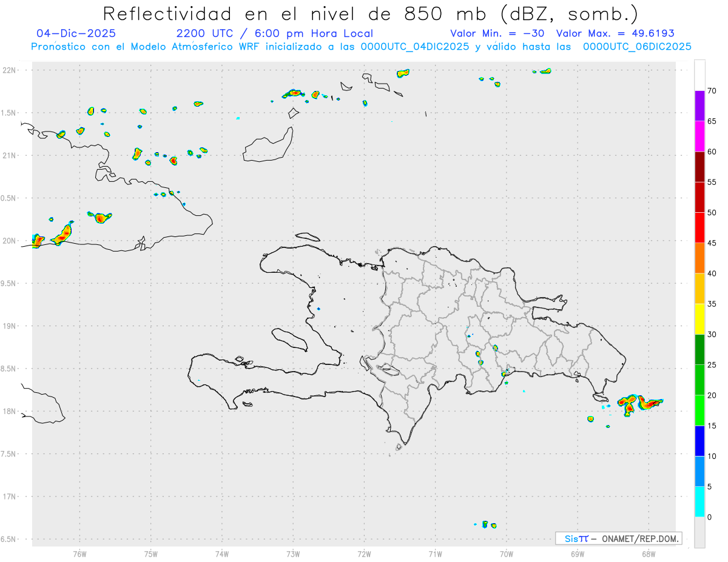
Task: Click the "20" colorbar scale value
Action: coord(712,395)
